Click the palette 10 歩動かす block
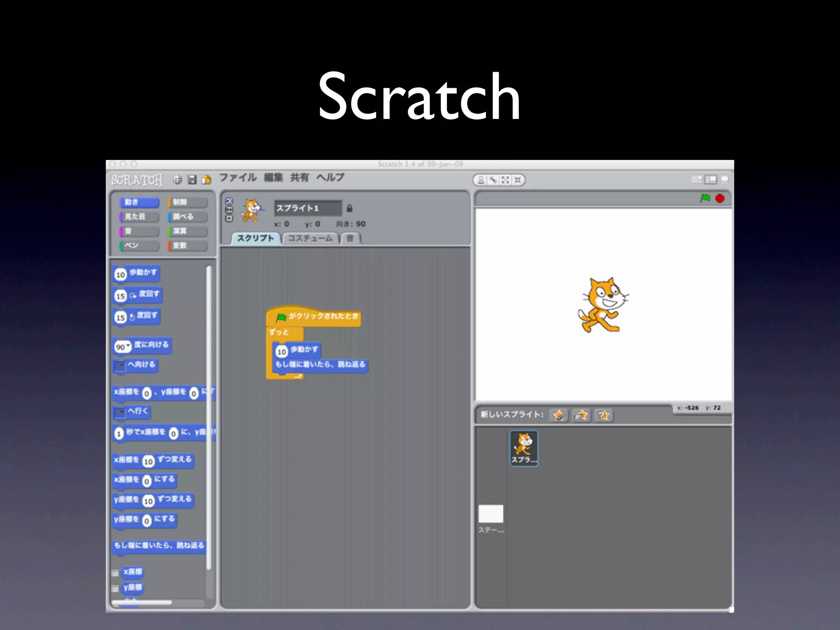 click(136, 274)
